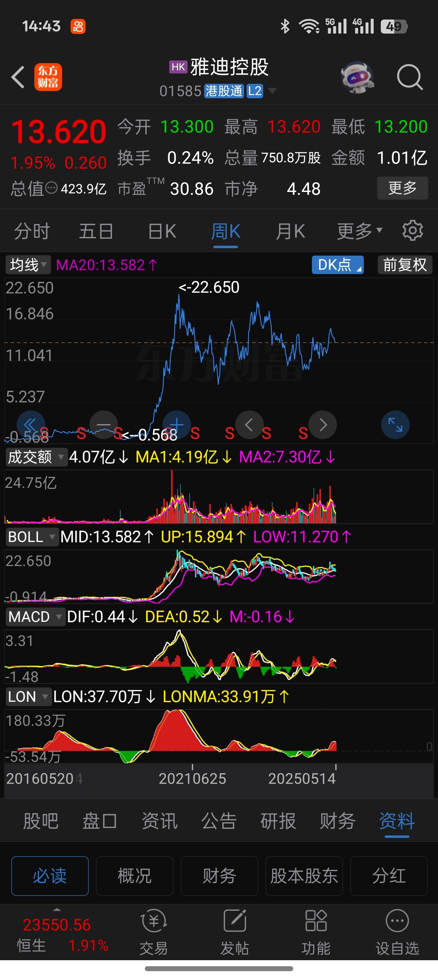Select the 资料 tab
Screen dimensions: 438x980
(x=397, y=821)
